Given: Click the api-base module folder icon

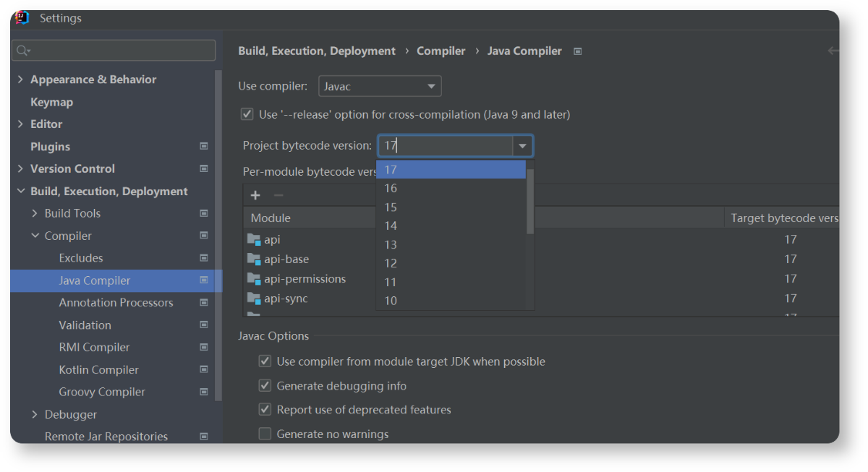Looking at the screenshot, I should pyautogui.click(x=253, y=259).
